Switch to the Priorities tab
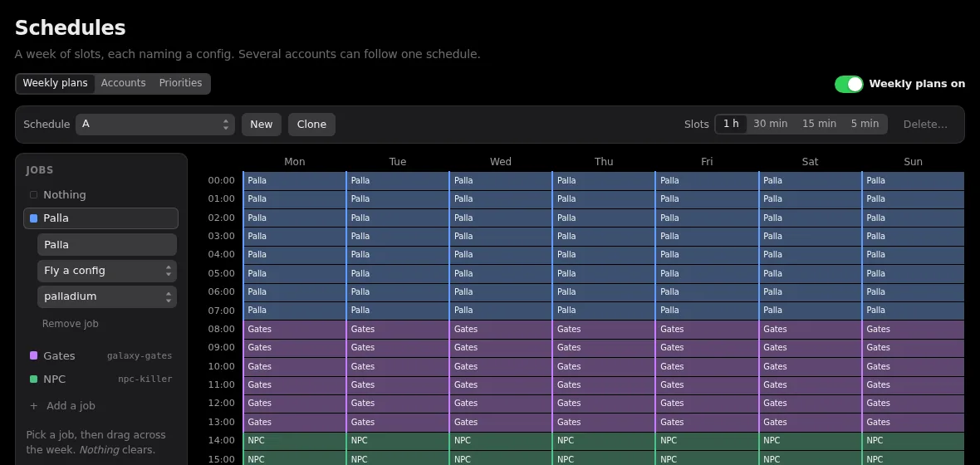The height and width of the screenshot is (465, 980). [x=180, y=83]
